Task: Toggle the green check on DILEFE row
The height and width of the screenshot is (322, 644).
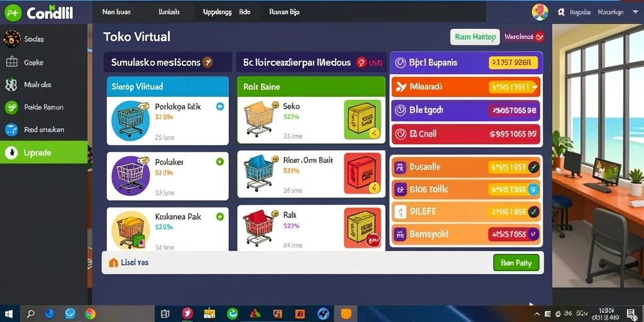Action: click(x=533, y=212)
